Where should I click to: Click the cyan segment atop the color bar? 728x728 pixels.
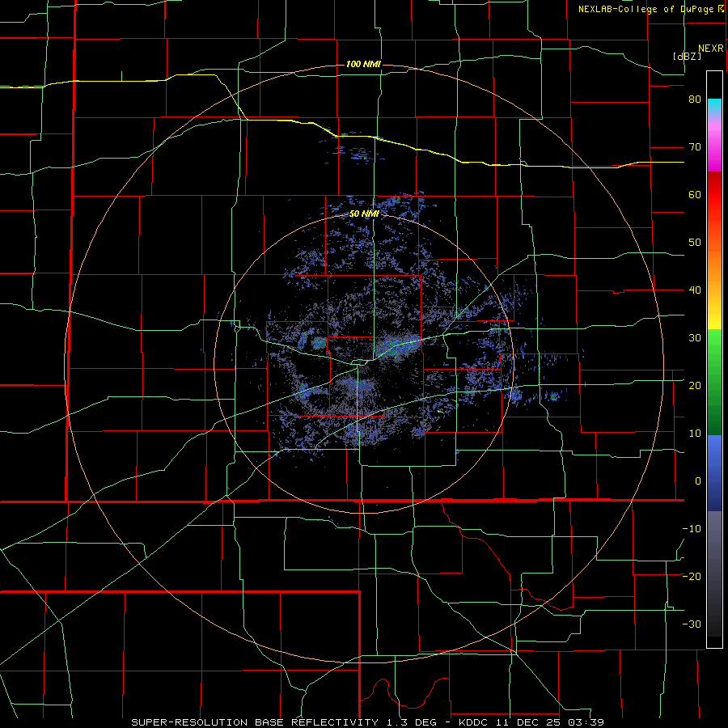[714, 106]
